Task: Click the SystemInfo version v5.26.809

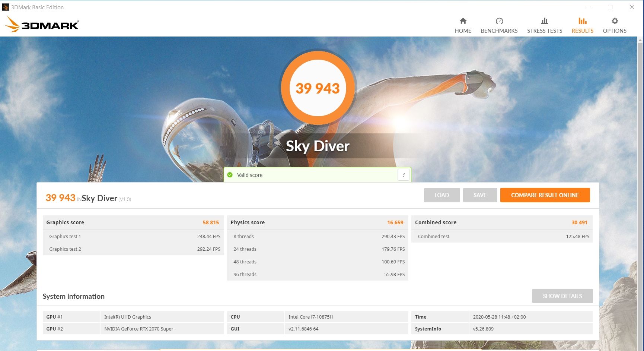Action: (483, 329)
